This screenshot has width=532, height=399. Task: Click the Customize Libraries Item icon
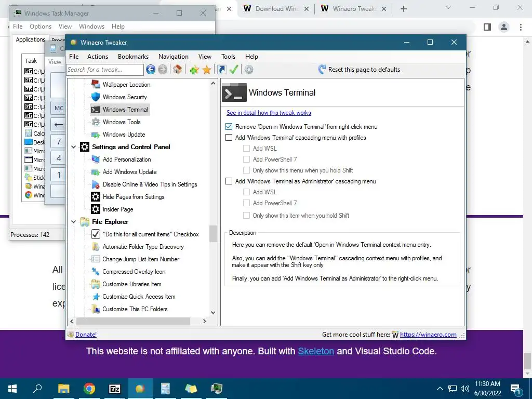point(96,284)
